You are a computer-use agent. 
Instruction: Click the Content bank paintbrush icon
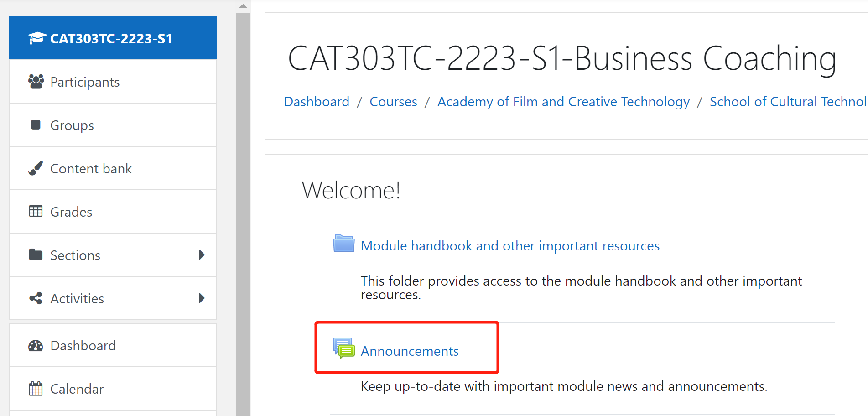36,168
